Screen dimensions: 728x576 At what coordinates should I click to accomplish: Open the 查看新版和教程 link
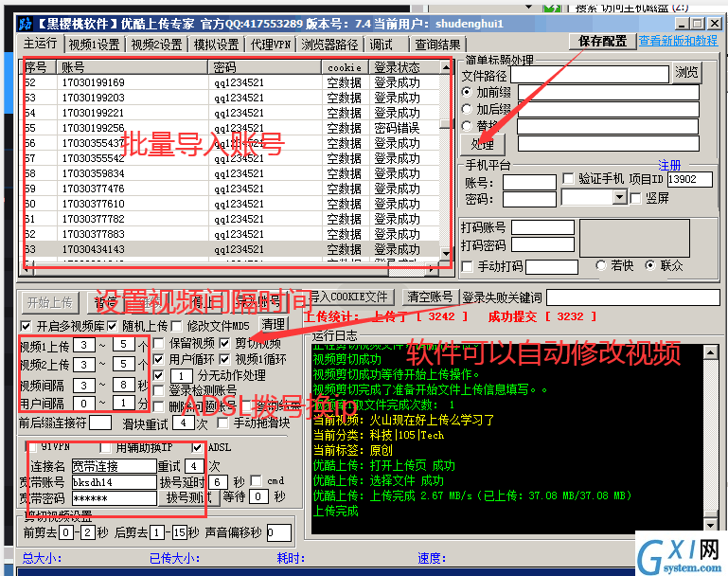click(679, 41)
